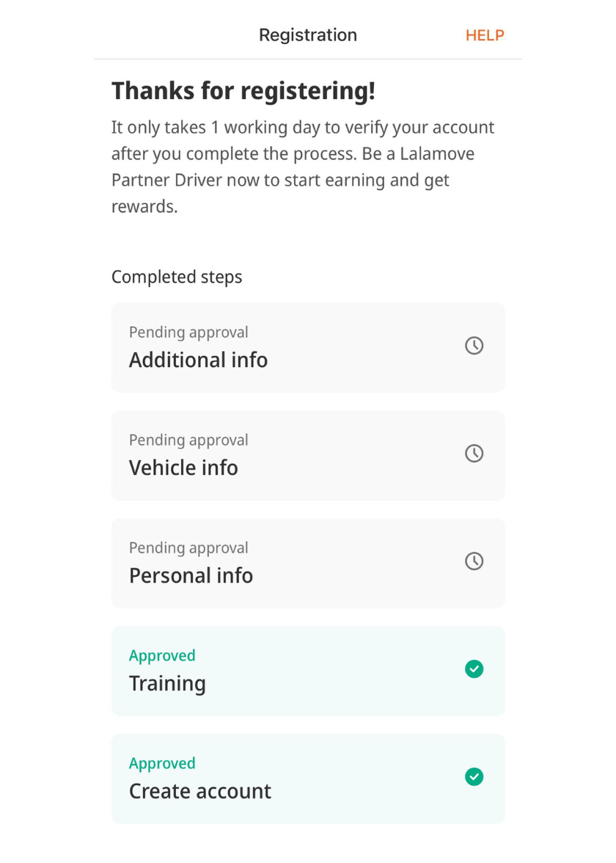Click the Thanks for registering heading
Viewport: 616px width, 863px height.
pos(243,92)
